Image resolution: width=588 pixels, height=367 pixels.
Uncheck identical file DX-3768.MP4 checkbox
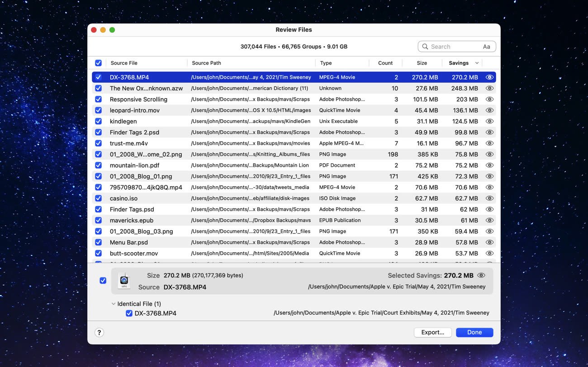tap(129, 313)
